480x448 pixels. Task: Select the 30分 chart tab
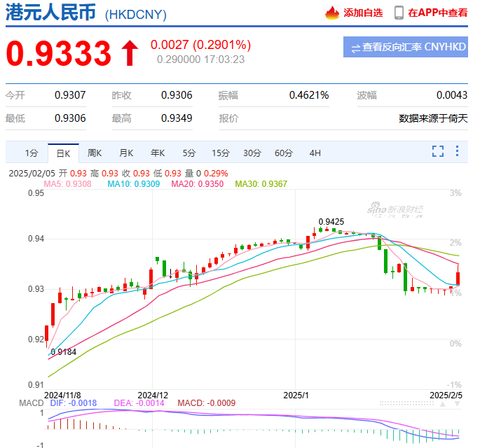click(x=252, y=153)
